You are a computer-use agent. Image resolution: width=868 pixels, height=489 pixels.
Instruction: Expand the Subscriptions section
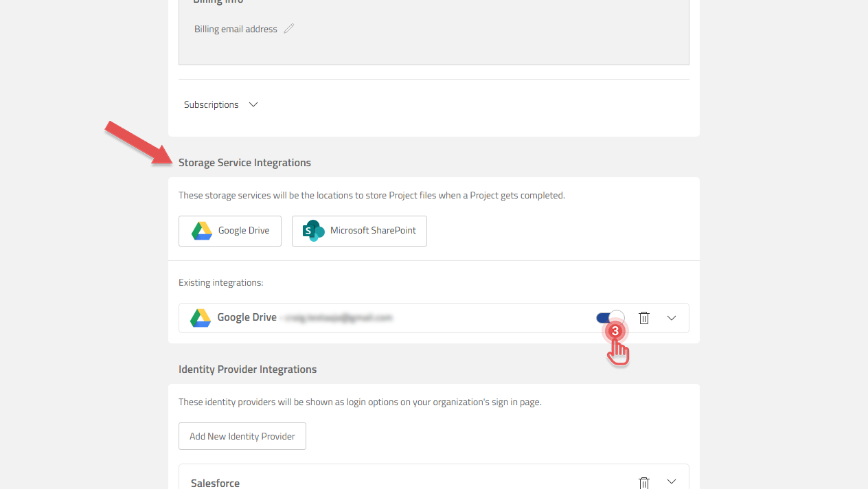253,104
